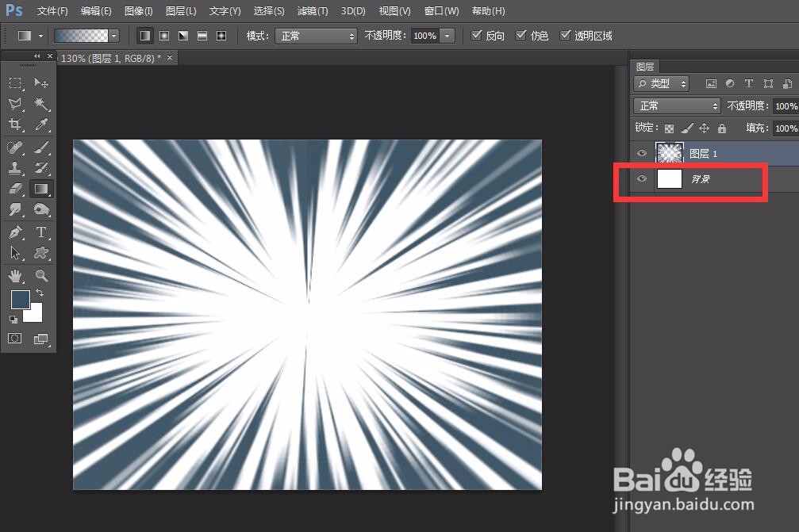Open the 视图(V) menu
The width and height of the screenshot is (799, 532).
pos(394,10)
